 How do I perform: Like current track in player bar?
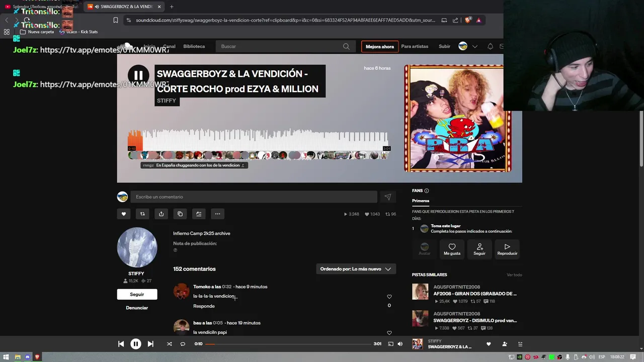(x=488, y=344)
